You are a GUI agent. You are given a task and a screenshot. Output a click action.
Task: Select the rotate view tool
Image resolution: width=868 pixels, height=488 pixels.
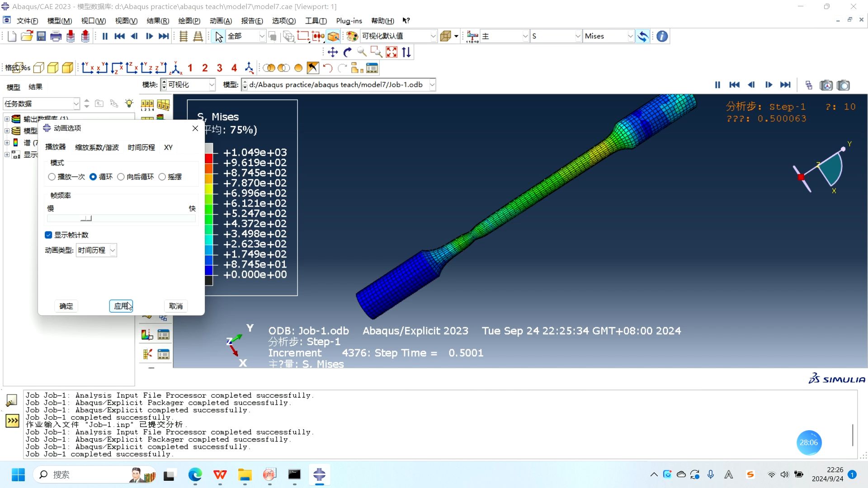pos(347,52)
